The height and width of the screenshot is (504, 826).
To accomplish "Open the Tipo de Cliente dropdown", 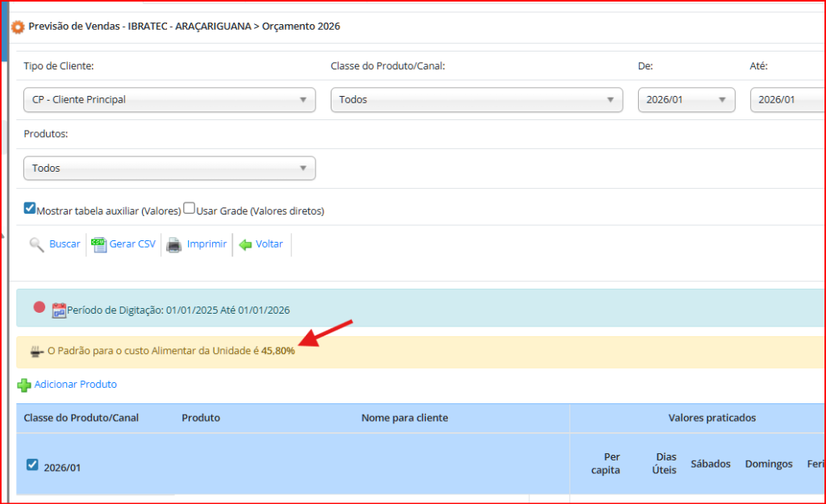I will (x=169, y=100).
